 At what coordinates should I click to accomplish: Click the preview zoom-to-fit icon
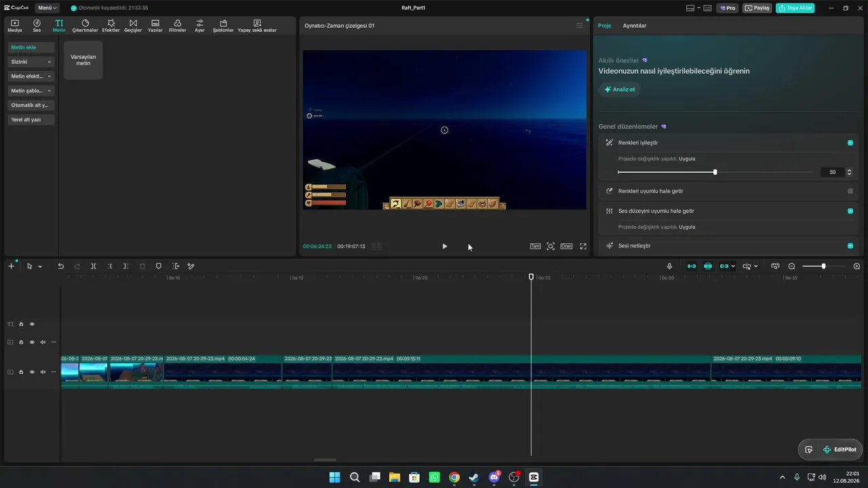click(551, 246)
